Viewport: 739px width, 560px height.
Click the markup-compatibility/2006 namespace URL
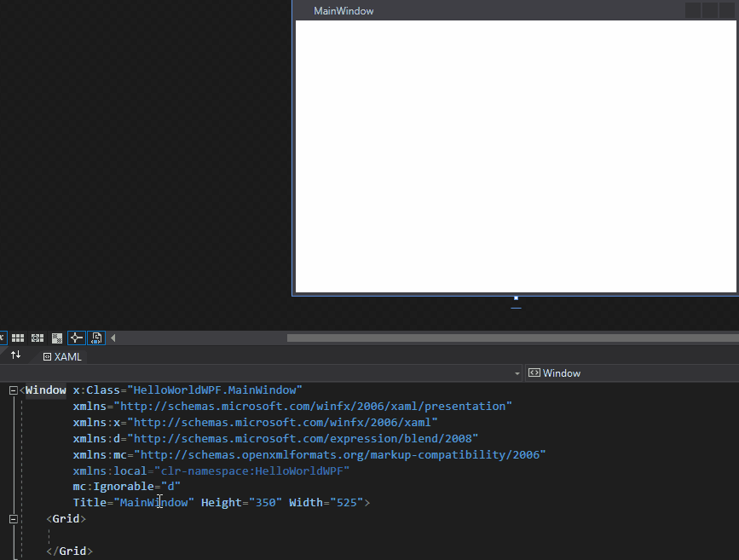[x=340, y=454]
